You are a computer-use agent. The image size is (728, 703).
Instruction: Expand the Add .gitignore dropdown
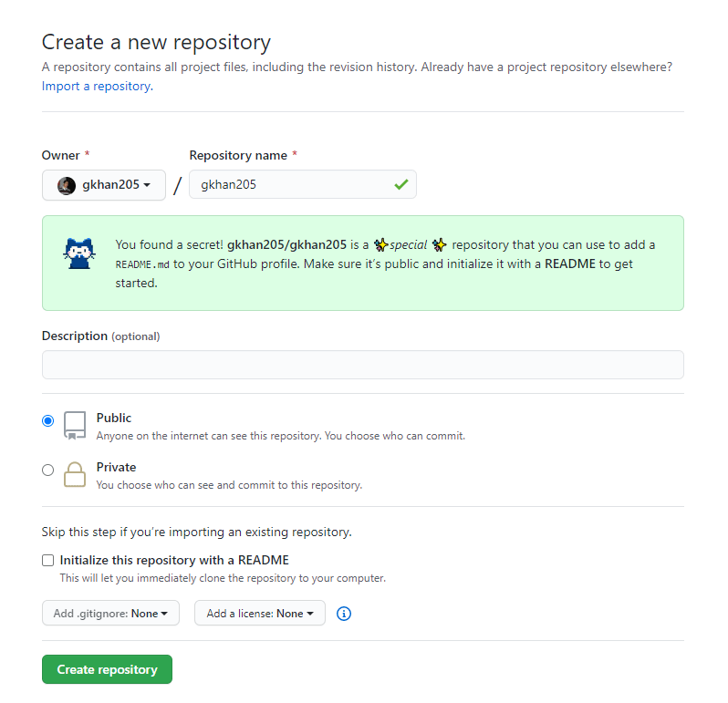pyautogui.click(x=110, y=613)
